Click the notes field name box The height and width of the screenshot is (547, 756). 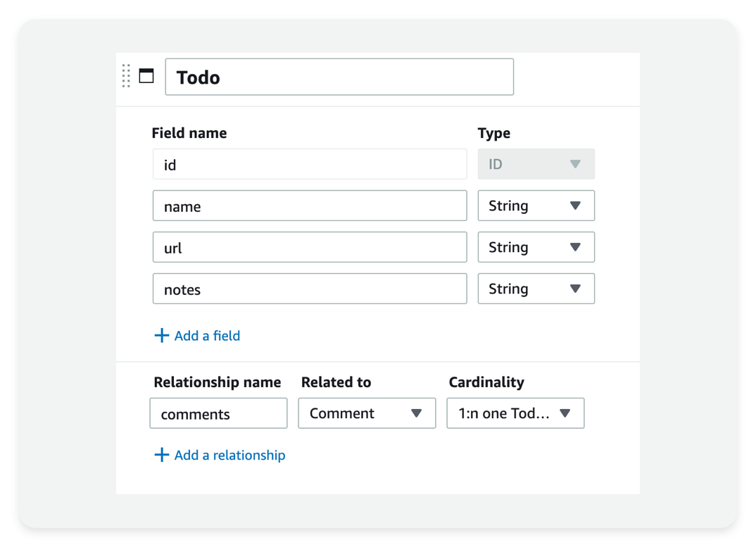tap(310, 289)
